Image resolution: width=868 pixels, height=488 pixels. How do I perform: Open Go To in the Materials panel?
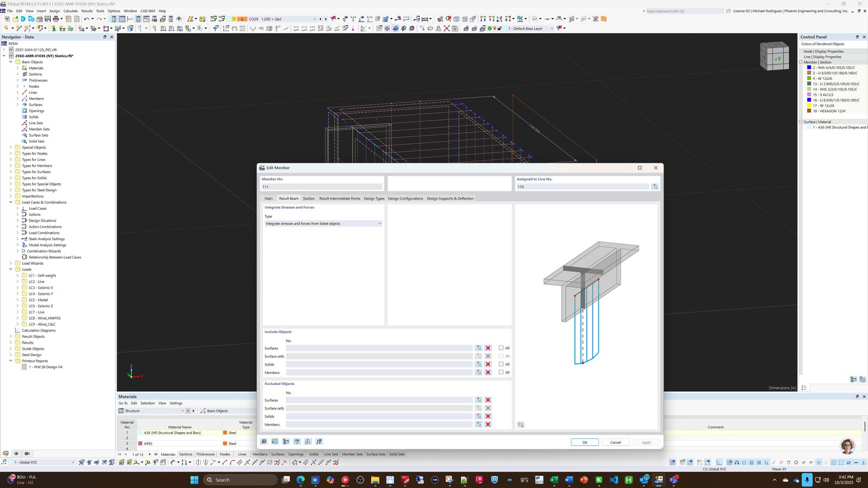pyautogui.click(x=123, y=403)
